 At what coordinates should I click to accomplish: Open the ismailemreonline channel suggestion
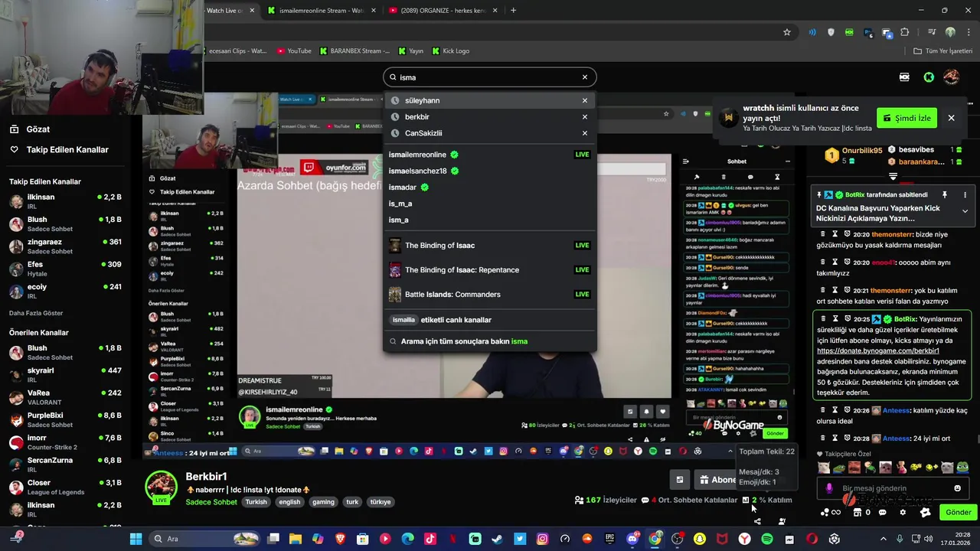coord(489,155)
